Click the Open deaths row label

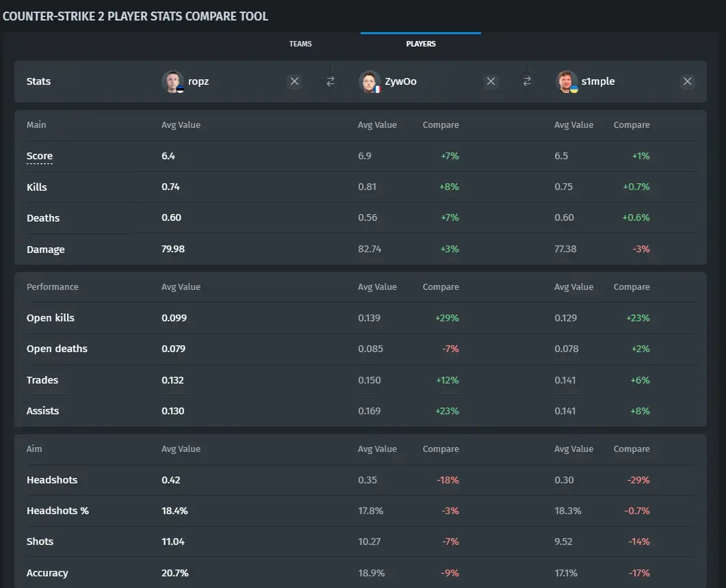pyautogui.click(x=57, y=349)
